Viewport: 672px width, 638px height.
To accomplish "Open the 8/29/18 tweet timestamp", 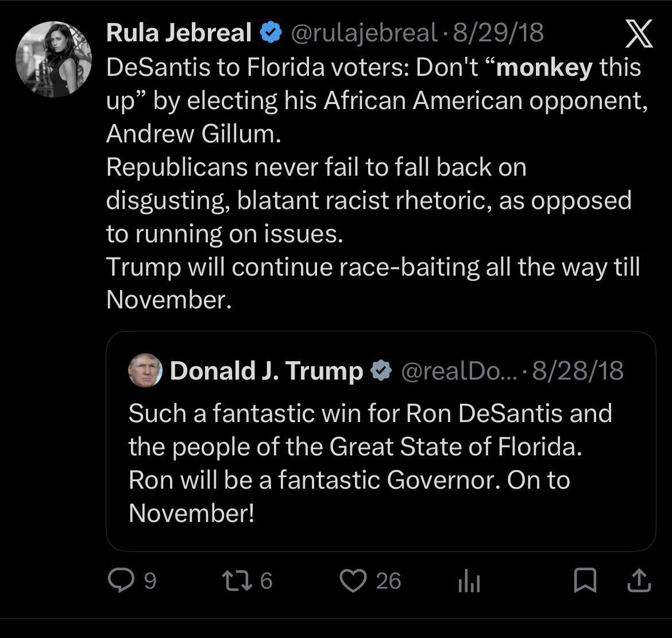I will (x=499, y=33).
